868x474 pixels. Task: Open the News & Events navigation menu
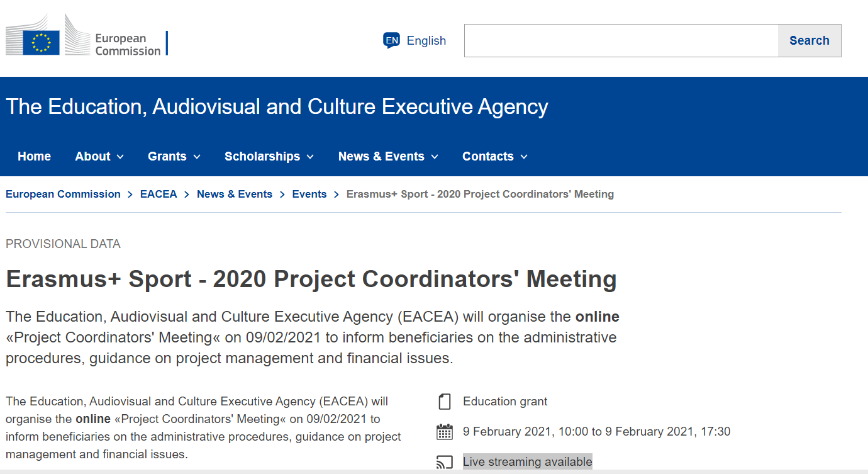pyautogui.click(x=388, y=157)
